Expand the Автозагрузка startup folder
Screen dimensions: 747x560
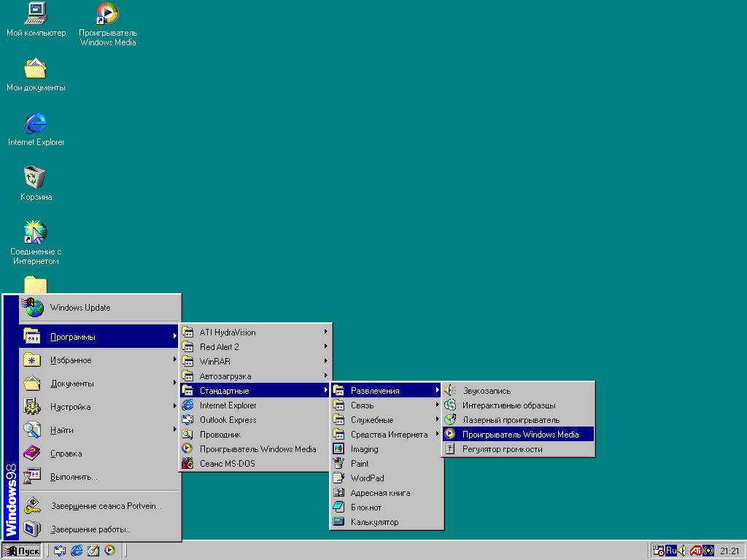click(255, 376)
